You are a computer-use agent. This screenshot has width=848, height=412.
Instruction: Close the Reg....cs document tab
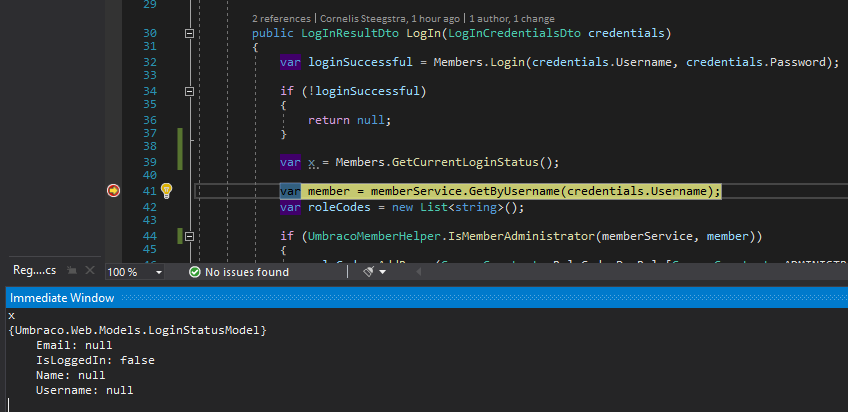pyautogui.click(x=91, y=272)
